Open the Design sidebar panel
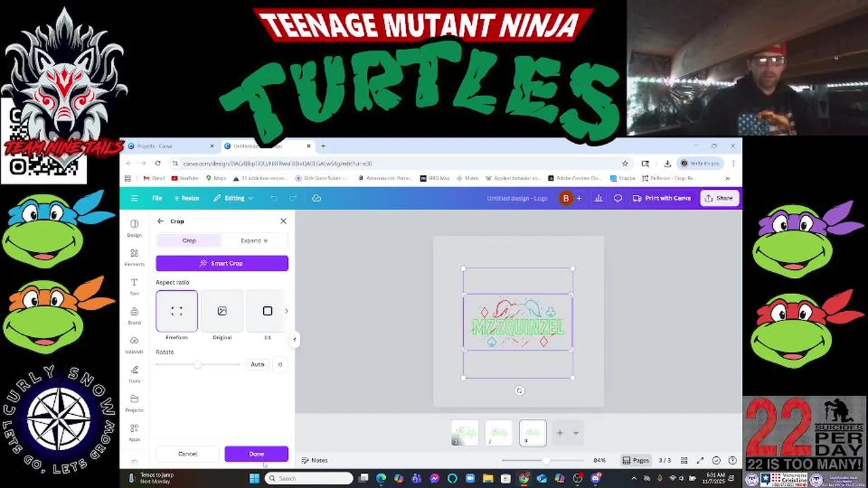 (134, 228)
